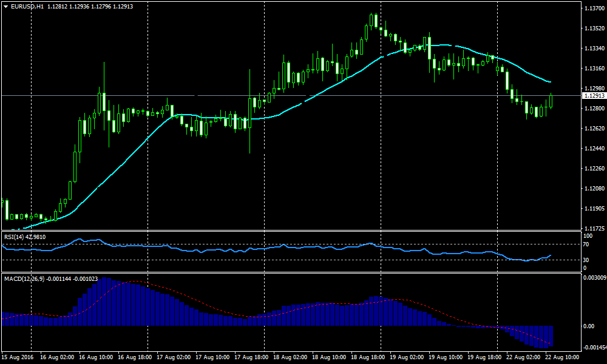
Task: Click the 15 Aug 2016 date label
Action: (19, 357)
